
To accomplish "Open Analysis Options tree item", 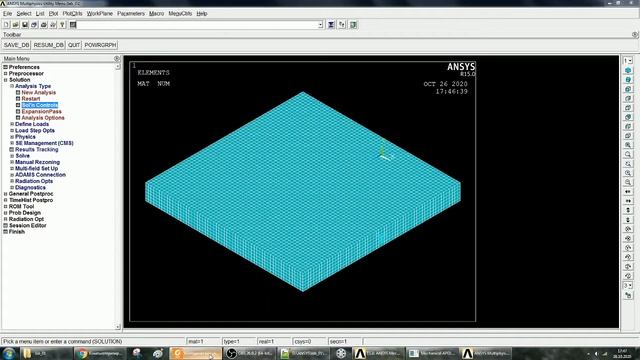I will click(x=43, y=118).
